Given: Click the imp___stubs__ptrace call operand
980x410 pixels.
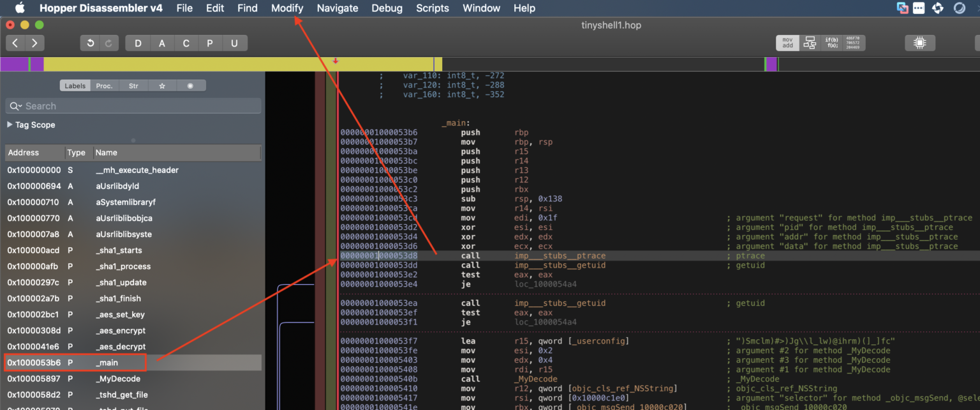Looking at the screenshot, I should [560, 255].
